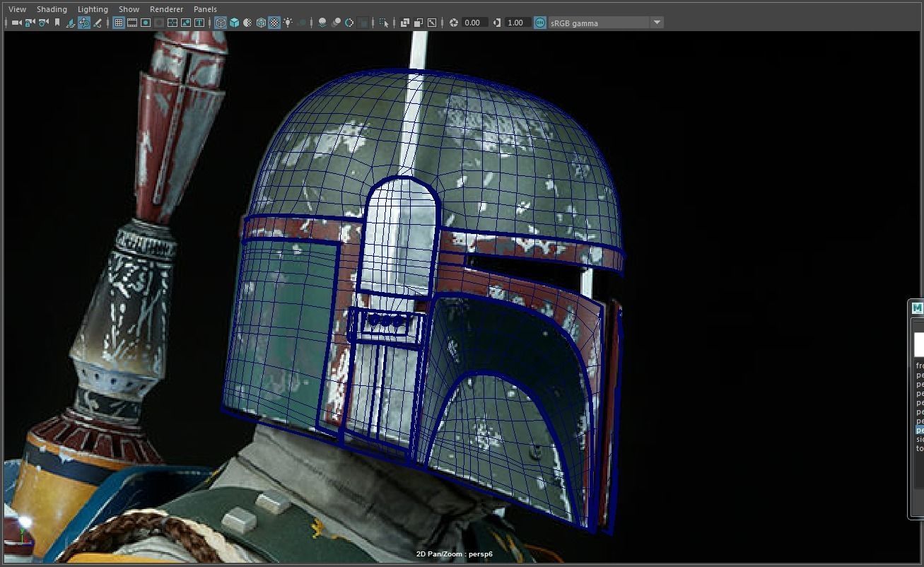924x567 pixels.
Task: Switch to Smooth Shade All mode
Action: [234, 23]
